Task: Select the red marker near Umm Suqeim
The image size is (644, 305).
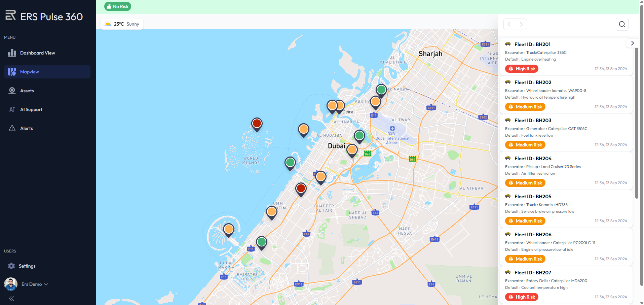Action: (301, 189)
